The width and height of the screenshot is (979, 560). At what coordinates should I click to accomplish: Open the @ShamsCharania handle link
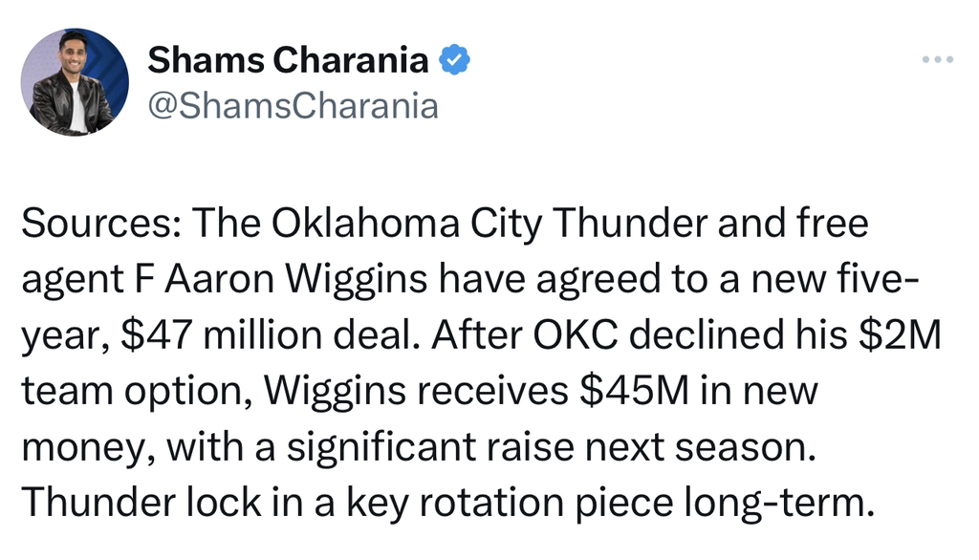(291, 104)
